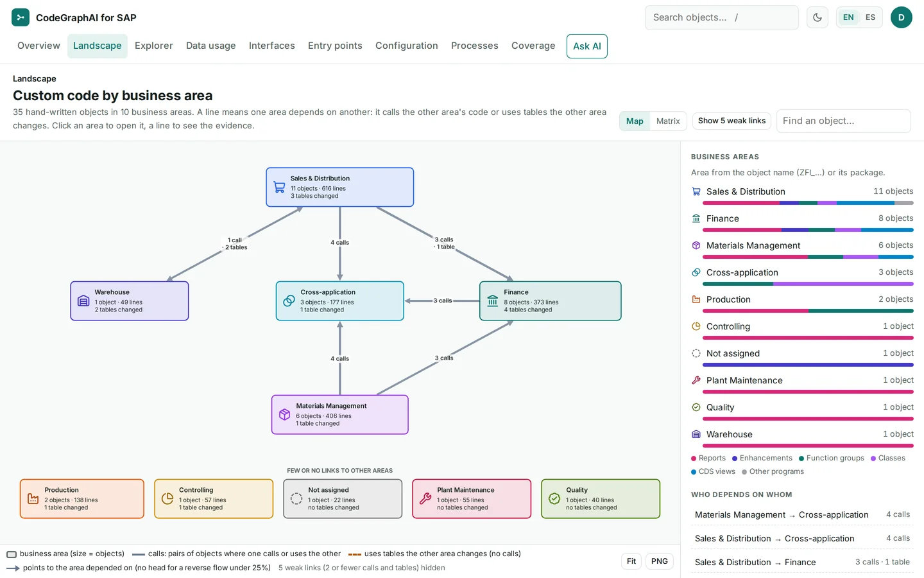Viewport: 924px width, 578px height.
Task: Click the Warehouse node icon in the map
Action: coord(83,301)
